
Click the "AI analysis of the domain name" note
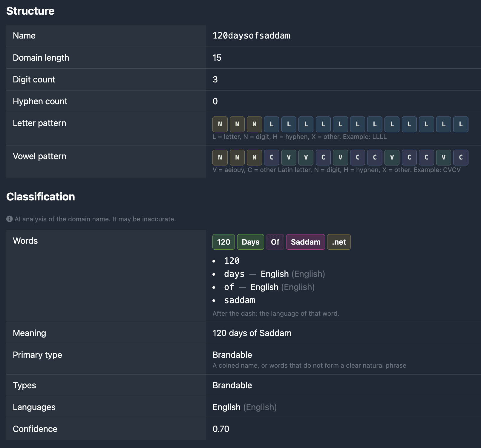pyautogui.click(x=95, y=219)
